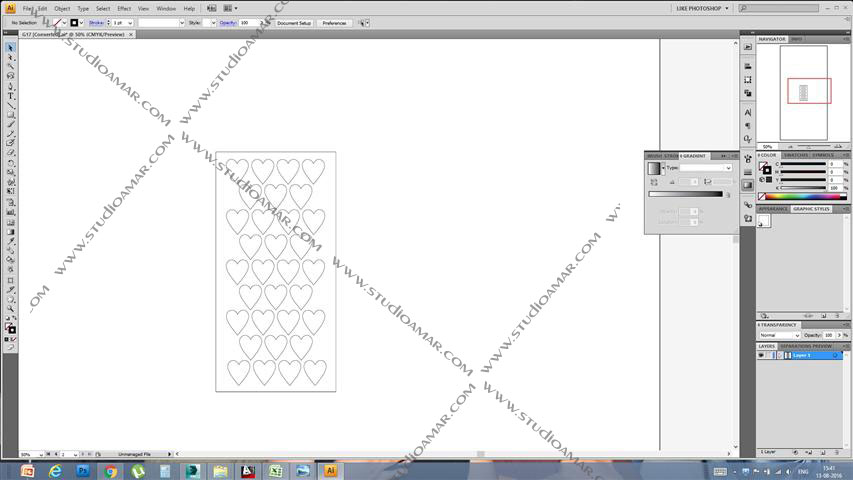Open the Effect menu
This screenshot has width=853, height=480.
124,9
